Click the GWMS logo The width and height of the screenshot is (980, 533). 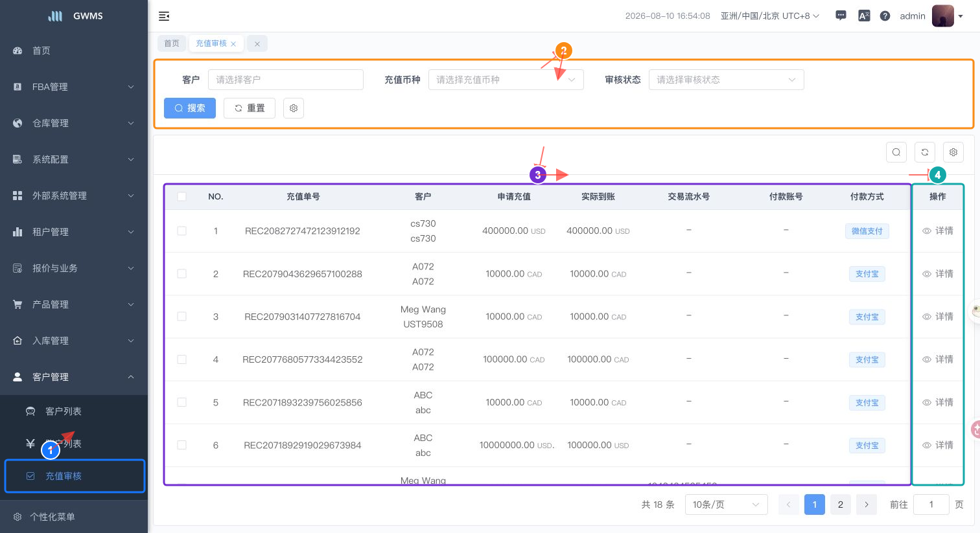[x=75, y=16]
